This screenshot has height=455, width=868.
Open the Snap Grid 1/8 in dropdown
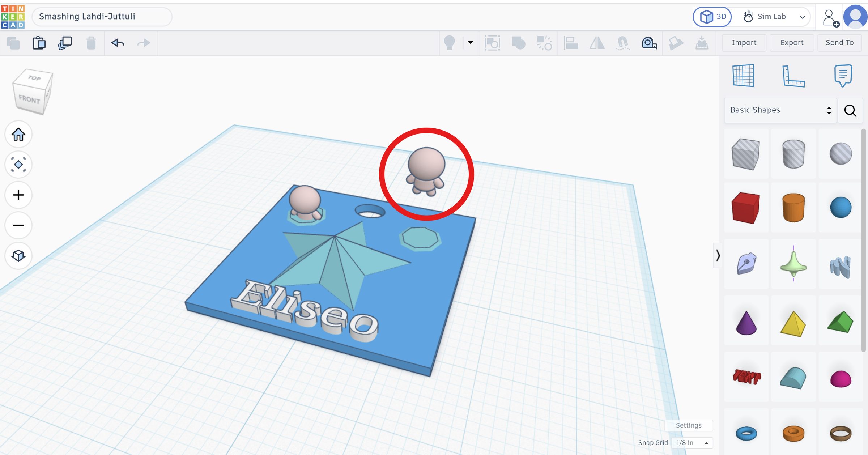(x=692, y=443)
